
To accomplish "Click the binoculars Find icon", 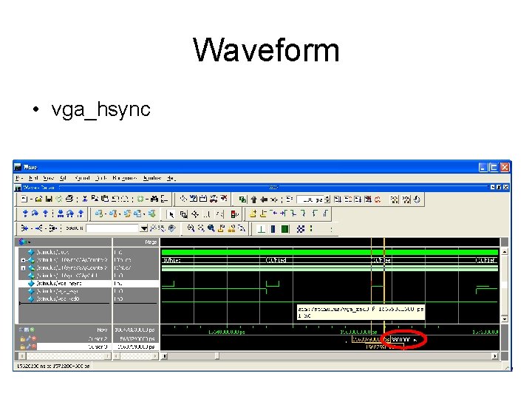I will pyautogui.click(x=154, y=199).
